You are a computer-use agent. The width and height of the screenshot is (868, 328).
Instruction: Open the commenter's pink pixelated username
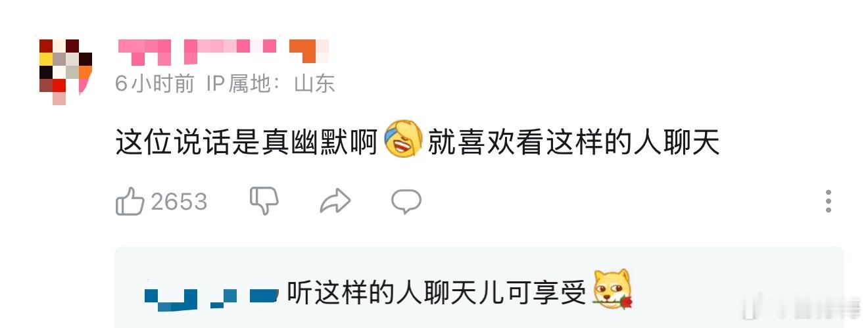pos(197,52)
